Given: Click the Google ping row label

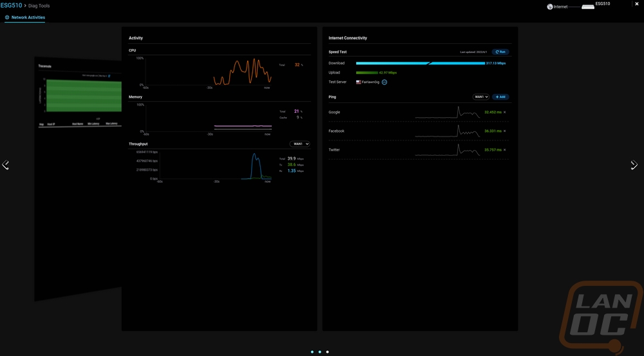Looking at the screenshot, I should 334,112.
